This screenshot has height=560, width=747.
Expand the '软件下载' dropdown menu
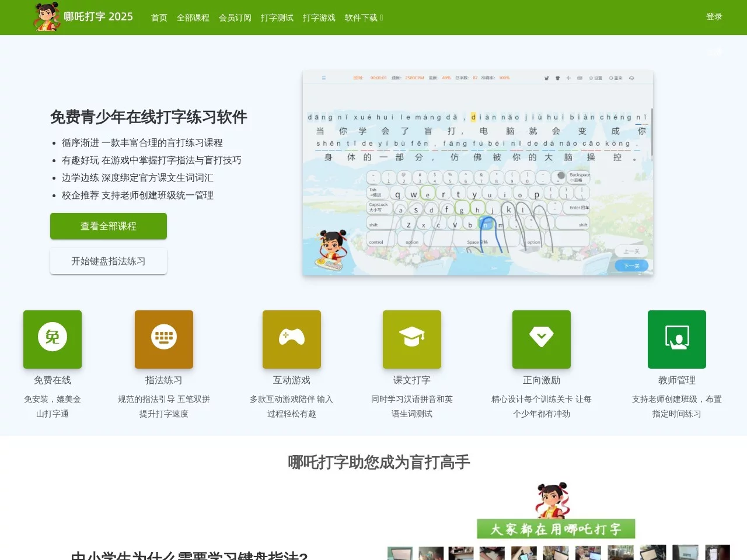(x=363, y=17)
